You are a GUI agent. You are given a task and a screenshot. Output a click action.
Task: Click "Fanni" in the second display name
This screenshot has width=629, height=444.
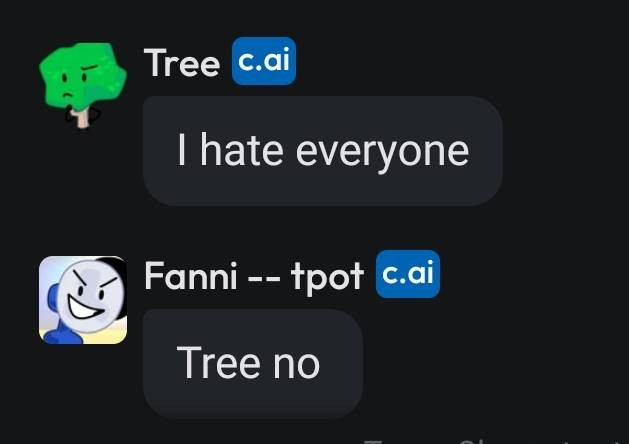click(191, 275)
